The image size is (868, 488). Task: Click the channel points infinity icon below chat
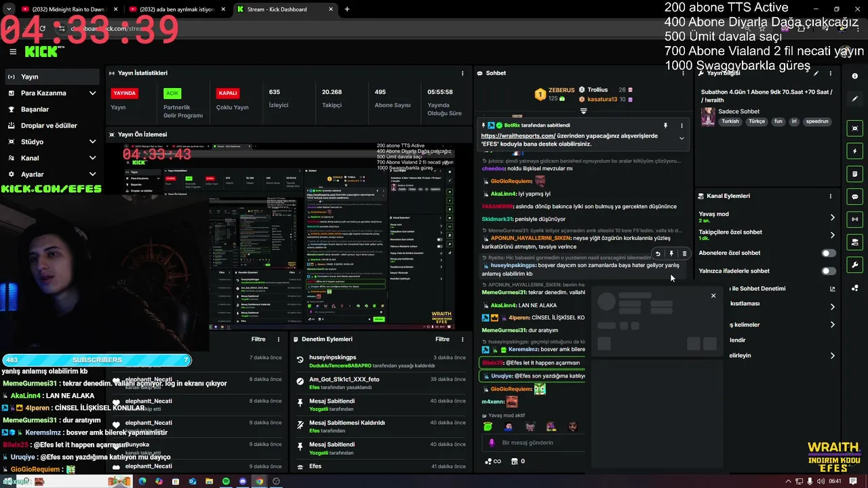493,462
